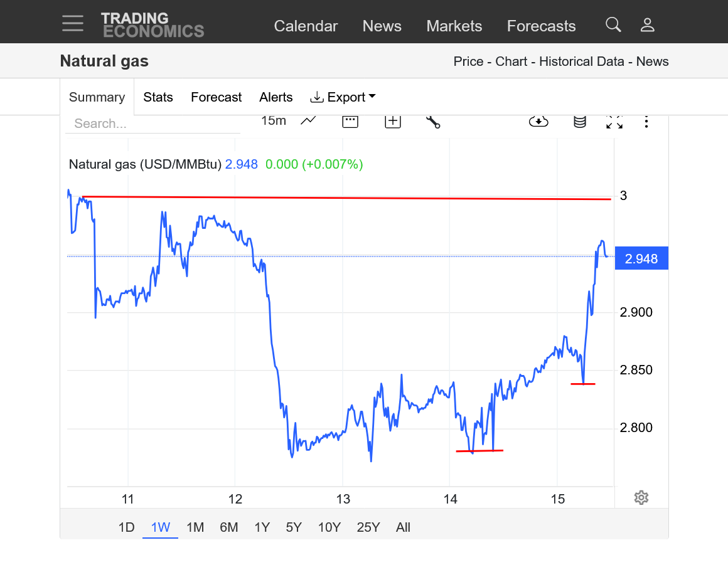Select the 1M time range
728x565 pixels.
[195, 527]
